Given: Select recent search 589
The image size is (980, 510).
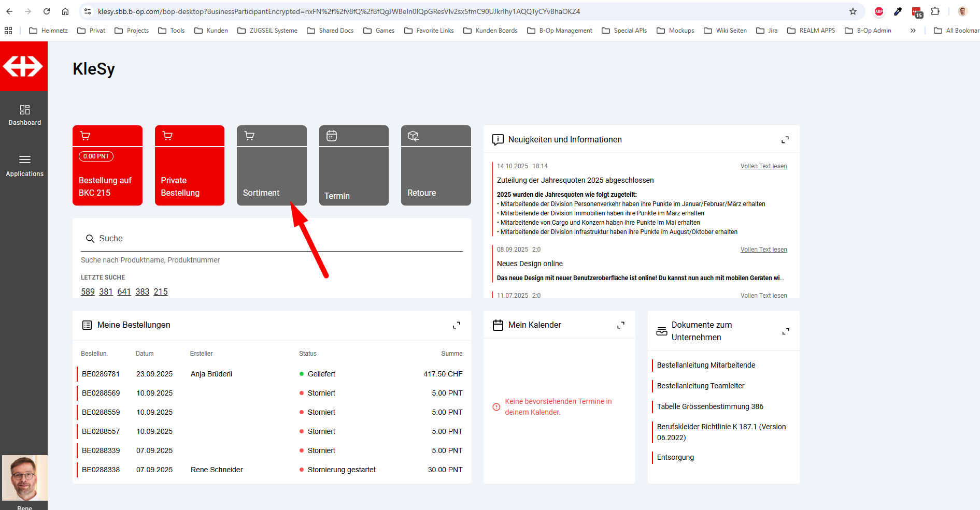Looking at the screenshot, I should point(88,292).
